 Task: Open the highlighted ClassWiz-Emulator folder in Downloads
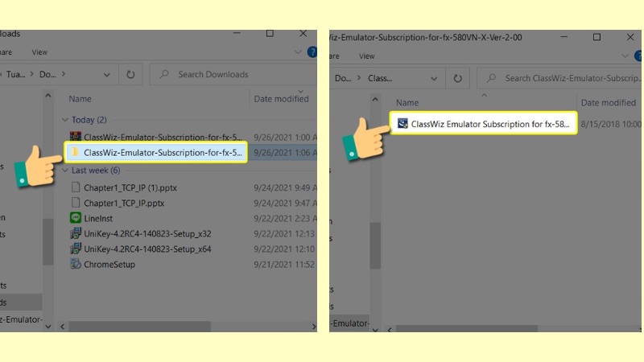tap(156, 152)
